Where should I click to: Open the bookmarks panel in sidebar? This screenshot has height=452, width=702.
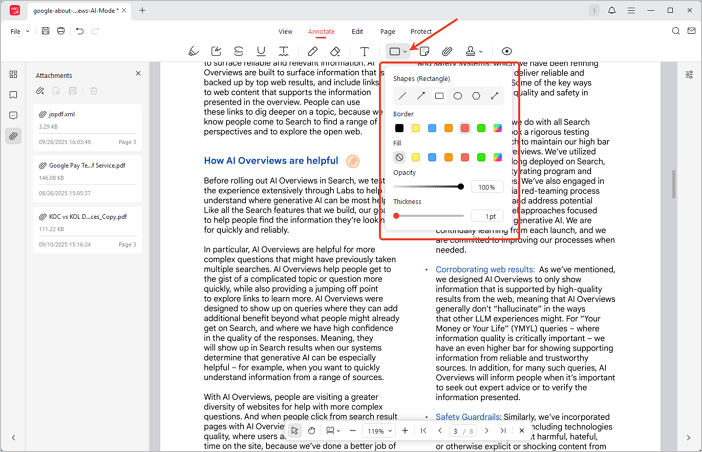(13, 95)
